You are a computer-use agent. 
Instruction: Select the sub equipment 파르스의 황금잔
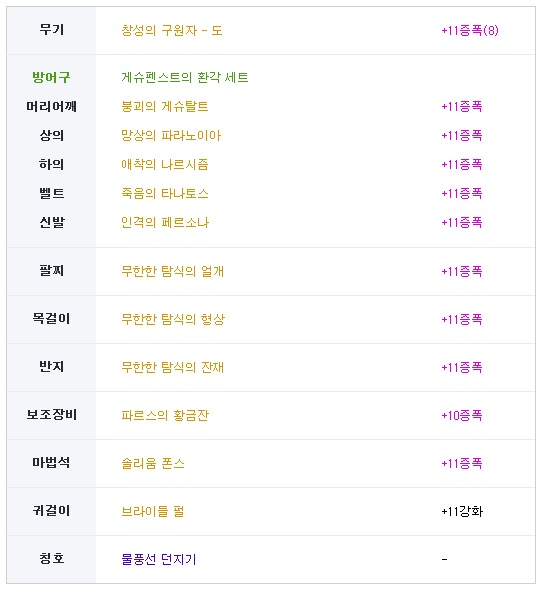point(165,415)
